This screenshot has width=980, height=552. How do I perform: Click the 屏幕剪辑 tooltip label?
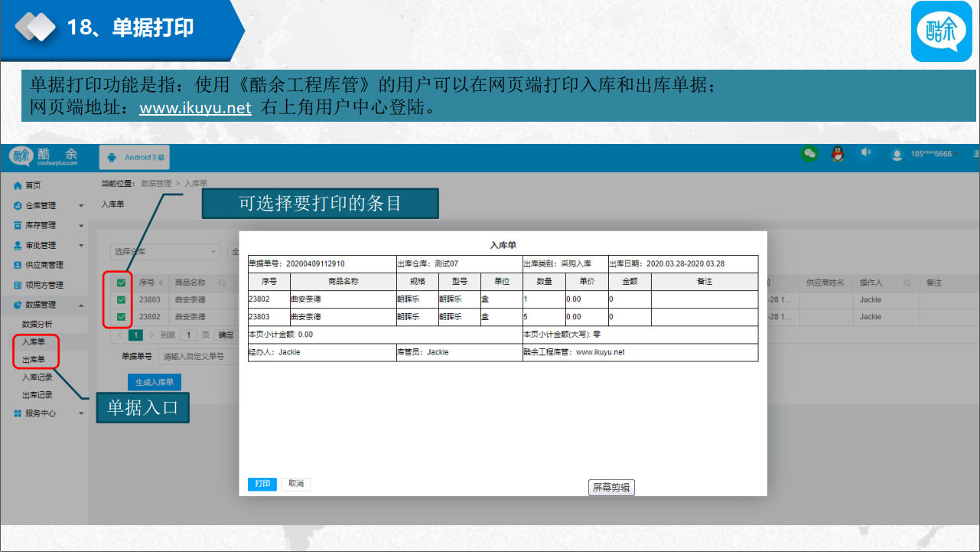611,487
